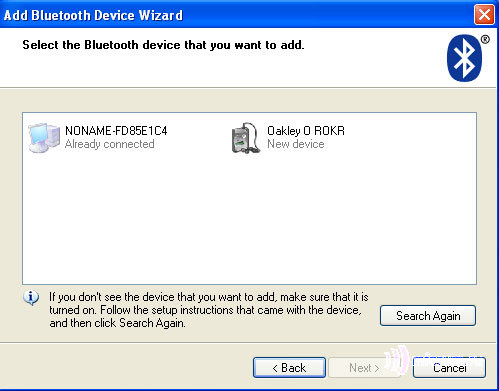The height and width of the screenshot is (391, 499).
Task: Click the Oakley O ROKR device name
Action: click(x=306, y=131)
